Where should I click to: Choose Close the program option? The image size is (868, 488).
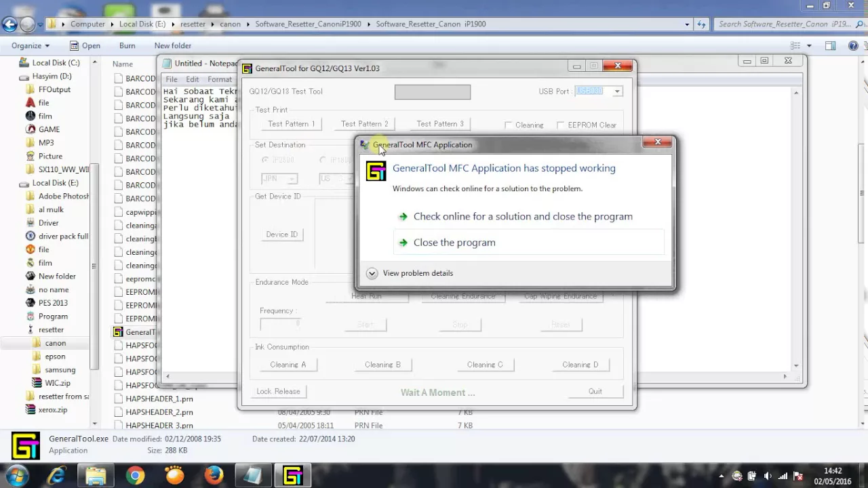528,243
